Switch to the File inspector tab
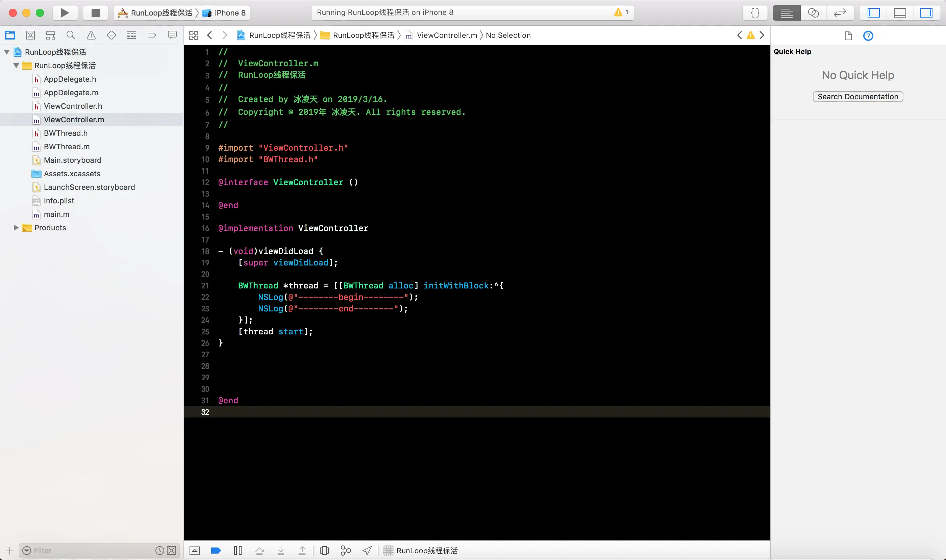Viewport: 946px width, 560px height. (x=848, y=36)
